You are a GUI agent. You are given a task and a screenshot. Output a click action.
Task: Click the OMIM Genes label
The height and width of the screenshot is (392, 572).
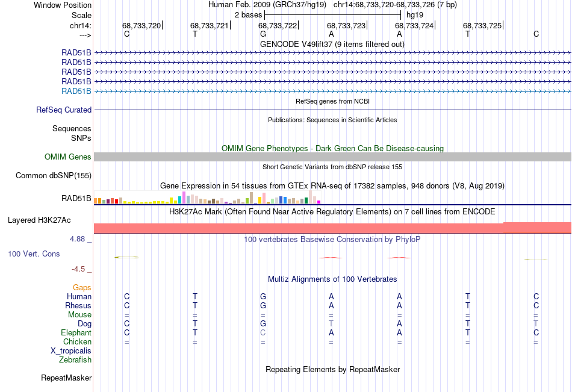coord(67,157)
